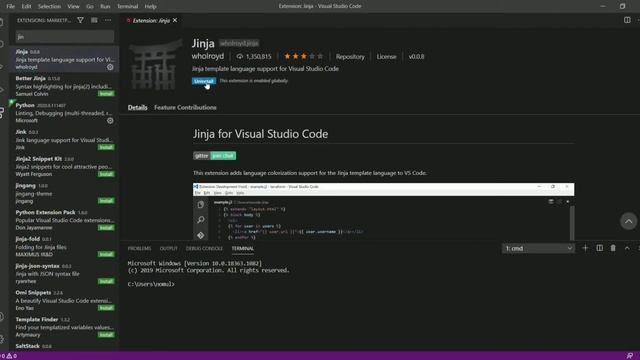Open the Run and Debug view in the activity bar
The height and width of the screenshot is (360, 640).
click(2, 90)
